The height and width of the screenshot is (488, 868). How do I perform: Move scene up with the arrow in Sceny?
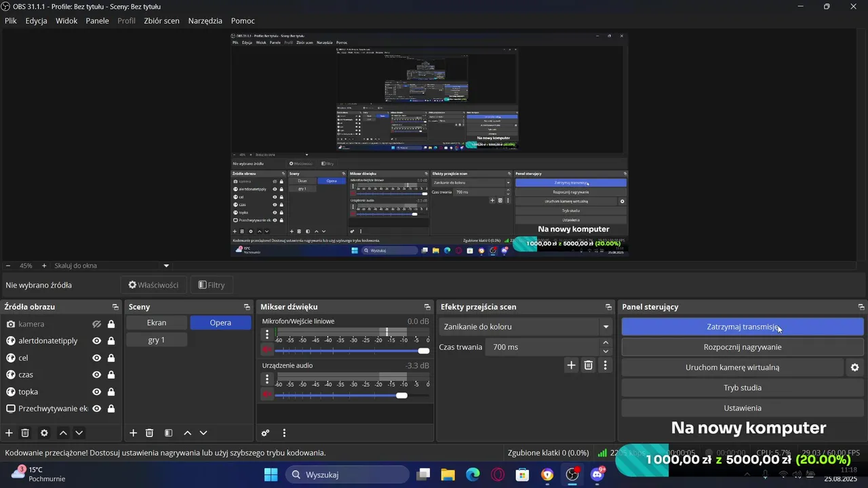[x=187, y=432]
